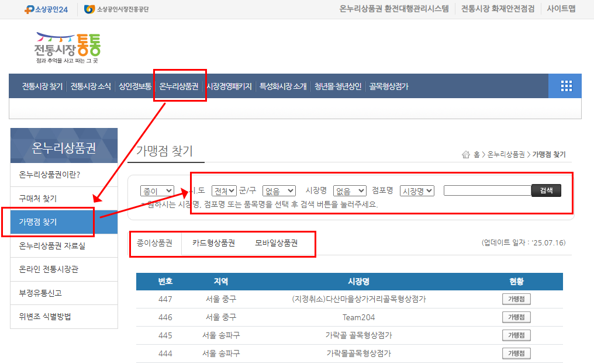This screenshot has width=594, height=364.
Task: Expand the 군/구 없음 dropdown
Action: [x=279, y=191]
